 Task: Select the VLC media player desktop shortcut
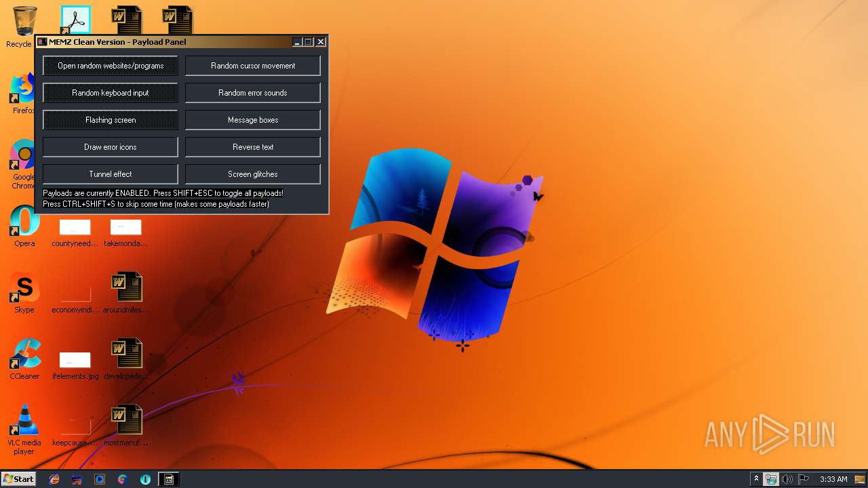click(x=24, y=430)
